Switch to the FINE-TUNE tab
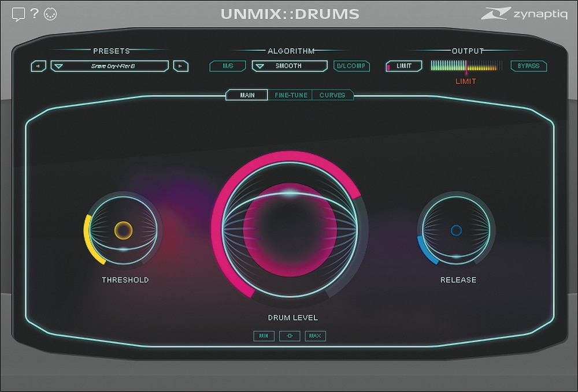Screen dimensions: 578x392 click(x=291, y=95)
